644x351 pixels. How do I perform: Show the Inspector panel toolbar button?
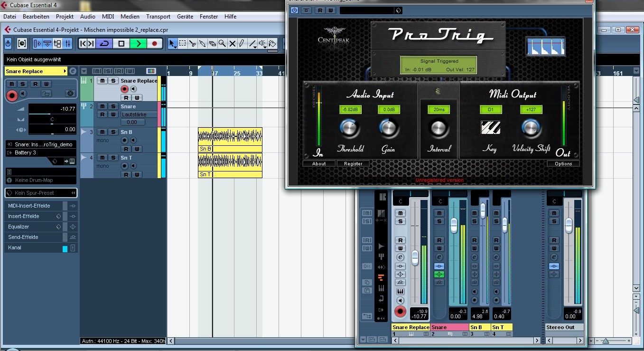click(38, 44)
